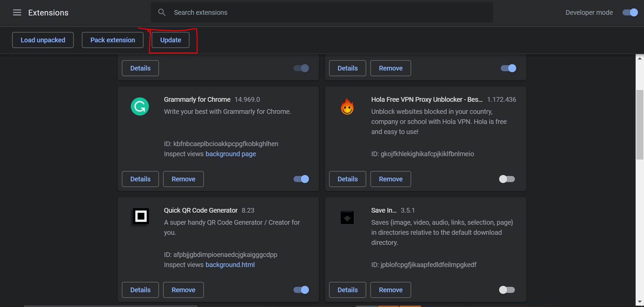This screenshot has height=307, width=644.
Task: Click the search magnifier icon
Action: pos(162,12)
